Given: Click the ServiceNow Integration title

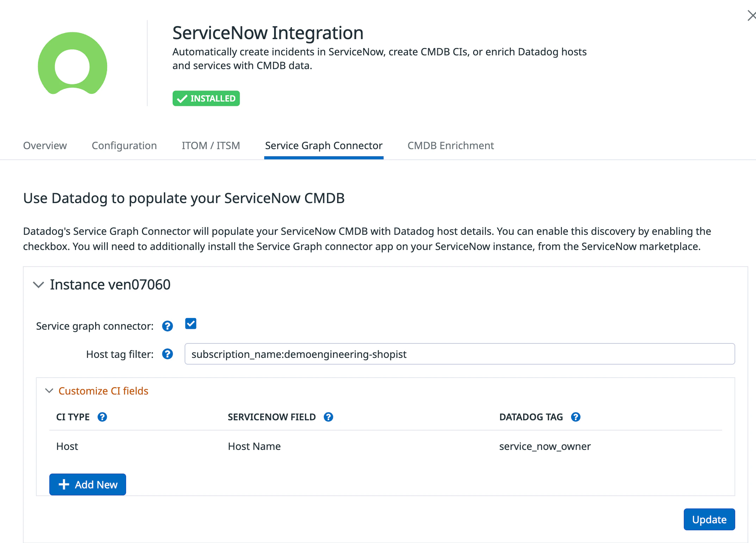Looking at the screenshot, I should 268,33.
